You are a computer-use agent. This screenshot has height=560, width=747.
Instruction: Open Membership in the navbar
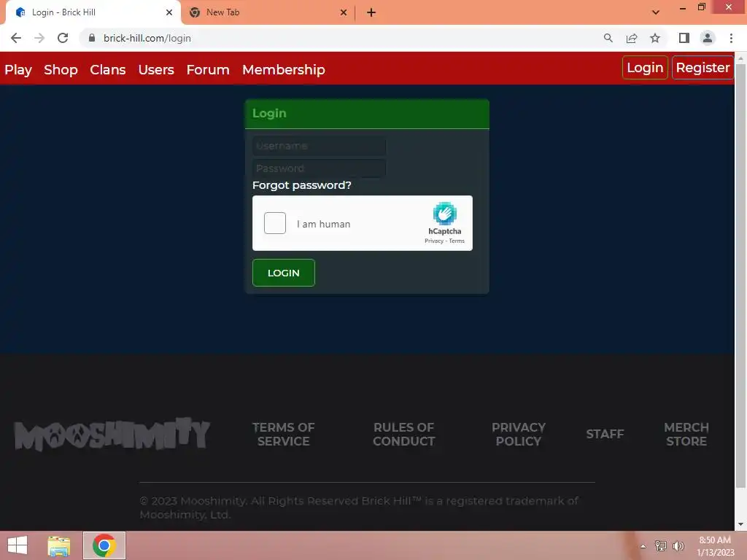pos(284,69)
